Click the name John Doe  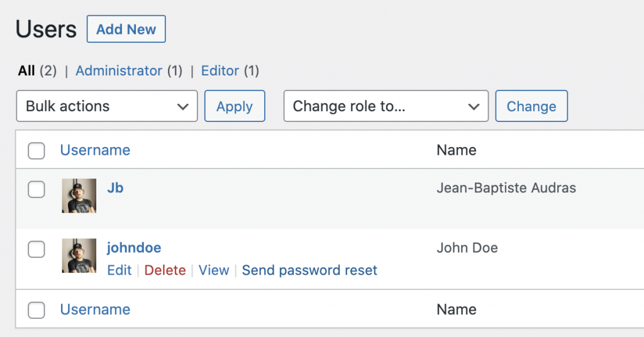pos(467,248)
